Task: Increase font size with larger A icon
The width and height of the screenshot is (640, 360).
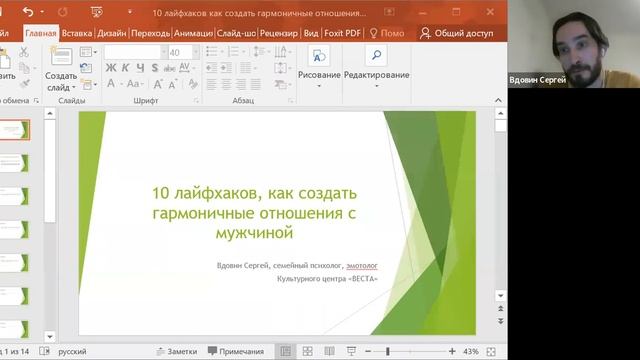Action: pos(158,84)
